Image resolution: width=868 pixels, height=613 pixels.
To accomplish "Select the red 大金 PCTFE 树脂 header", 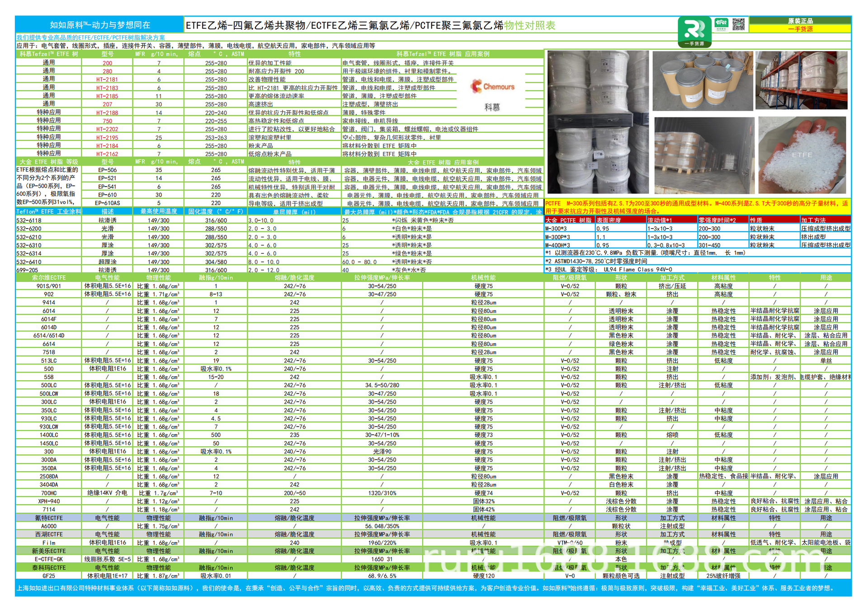I will [x=569, y=220].
